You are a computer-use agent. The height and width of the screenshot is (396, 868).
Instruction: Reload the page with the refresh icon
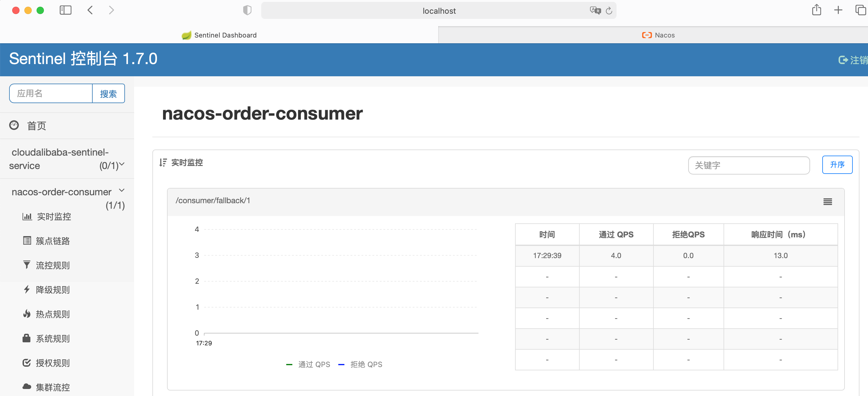609,11
